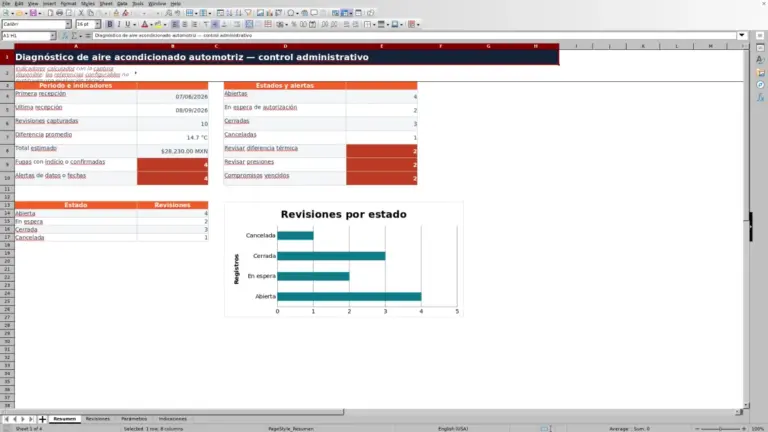Image resolution: width=768 pixels, height=432 pixels.
Task: Click the zoom in plus button
Action: pyautogui.click(x=744, y=429)
